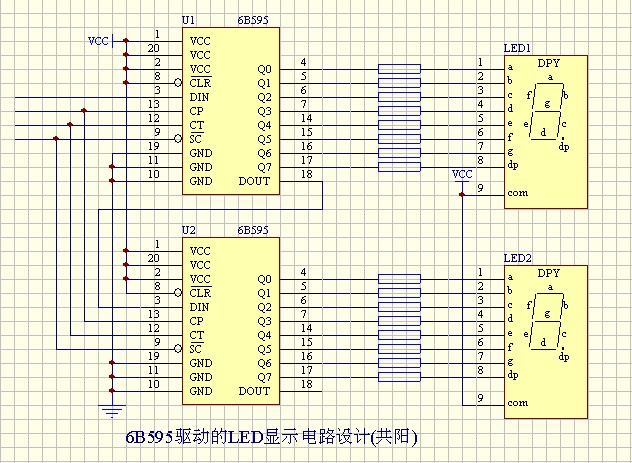Screen dimensions: 632x463
Task: Click the SC pin label on U1
Action: coord(195,139)
